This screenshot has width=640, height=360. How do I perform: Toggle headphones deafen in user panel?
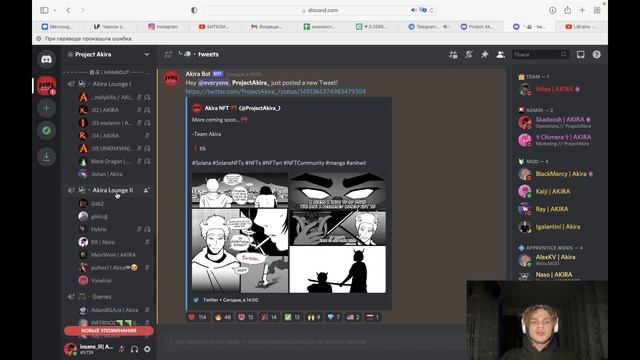[134, 349]
